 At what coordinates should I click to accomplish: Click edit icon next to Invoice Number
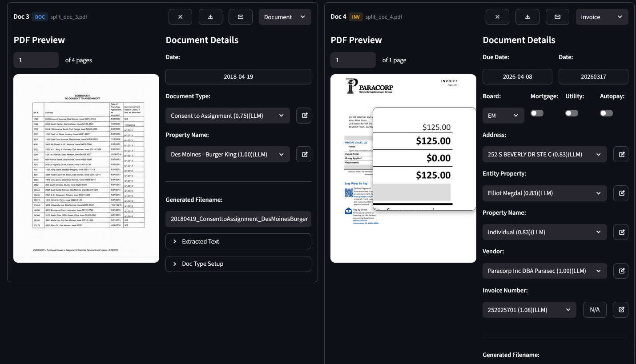coord(621,310)
